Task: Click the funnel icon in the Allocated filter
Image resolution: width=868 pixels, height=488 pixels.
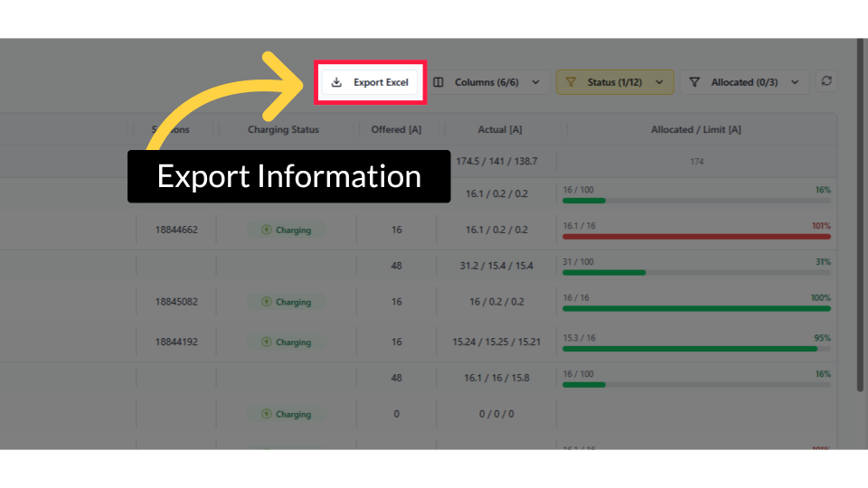Action: point(694,82)
